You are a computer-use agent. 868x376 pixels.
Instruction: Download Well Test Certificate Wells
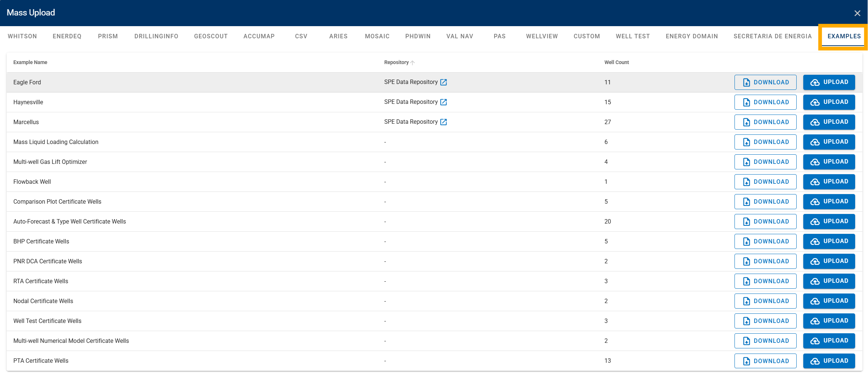pyautogui.click(x=765, y=321)
